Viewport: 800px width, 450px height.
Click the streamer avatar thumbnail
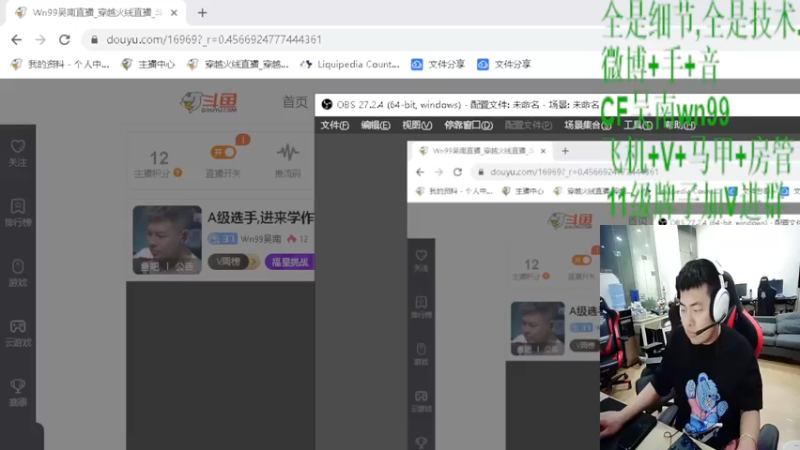click(167, 240)
